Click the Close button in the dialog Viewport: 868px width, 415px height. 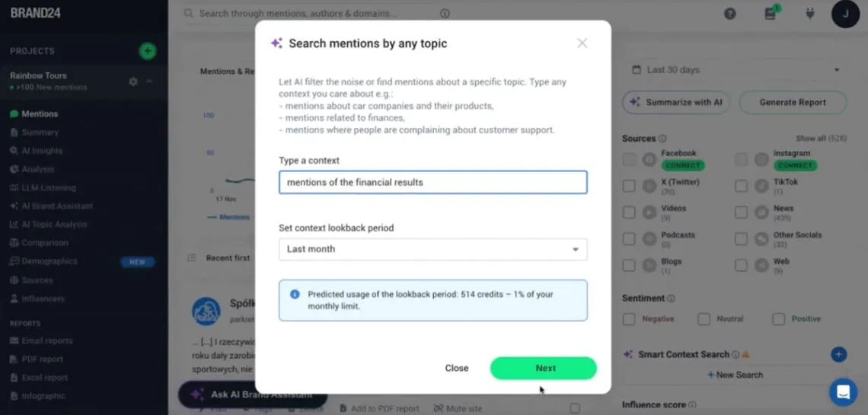click(457, 368)
